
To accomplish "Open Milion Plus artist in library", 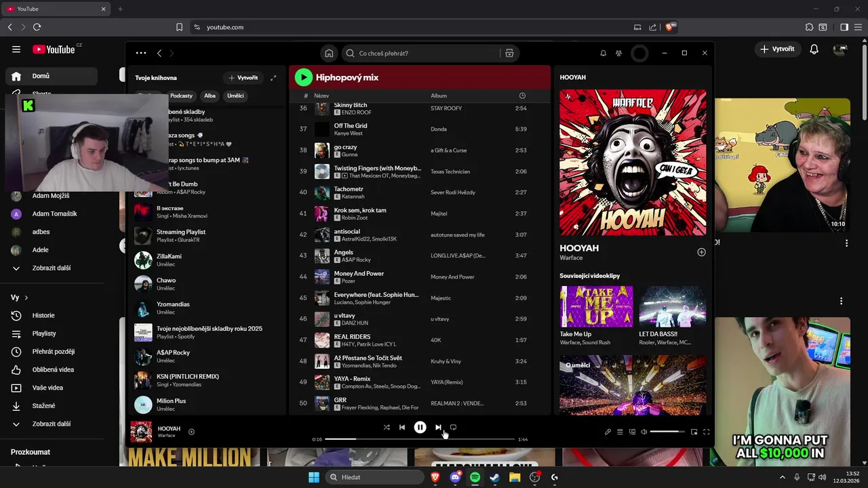I will coord(207,405).
